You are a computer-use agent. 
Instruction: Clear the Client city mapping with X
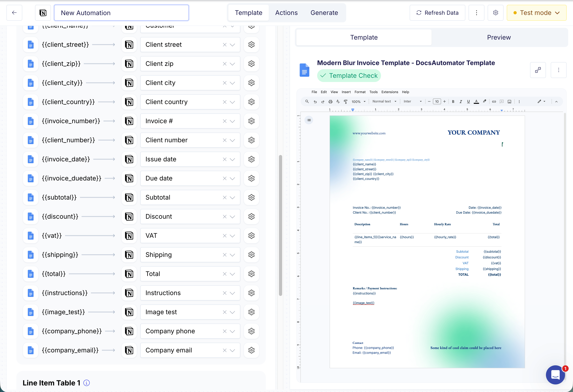pos(225,83)
